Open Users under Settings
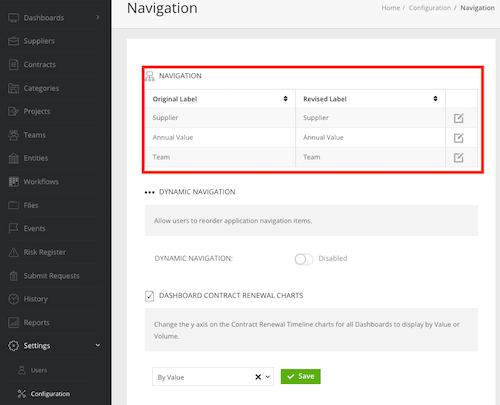 click(x=39, y=370)
